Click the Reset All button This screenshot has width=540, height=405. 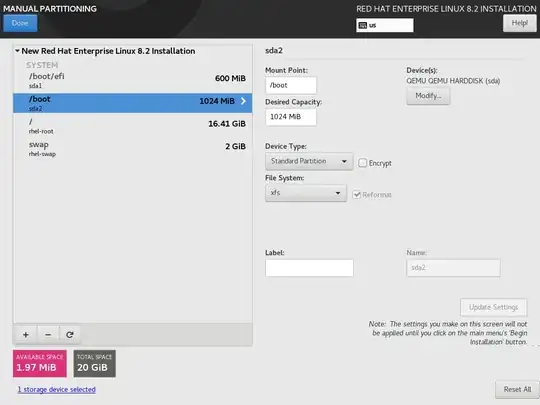click(x=517, y=389)
